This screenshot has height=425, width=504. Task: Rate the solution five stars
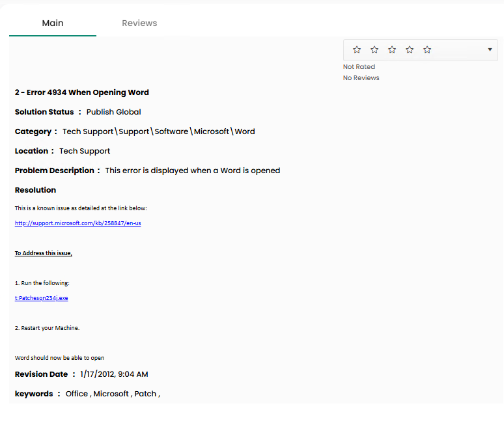(427, 49)
